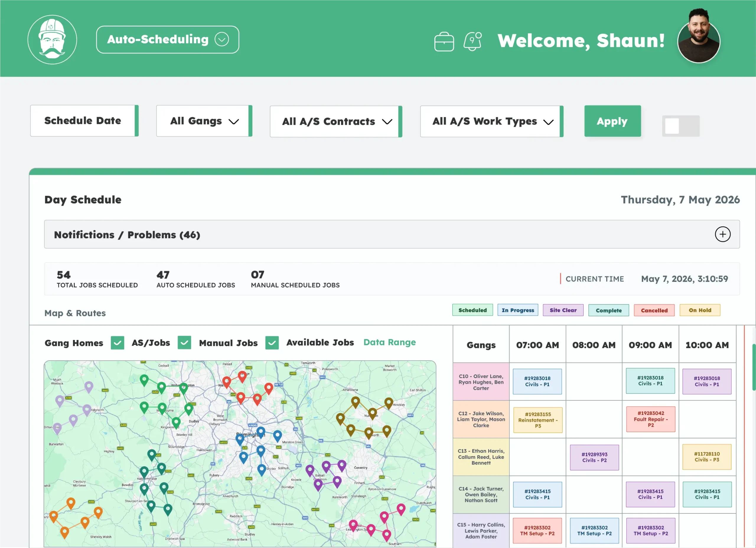
Task: Select lavender map pin near Ditton Priors
Action: [57, 429]
